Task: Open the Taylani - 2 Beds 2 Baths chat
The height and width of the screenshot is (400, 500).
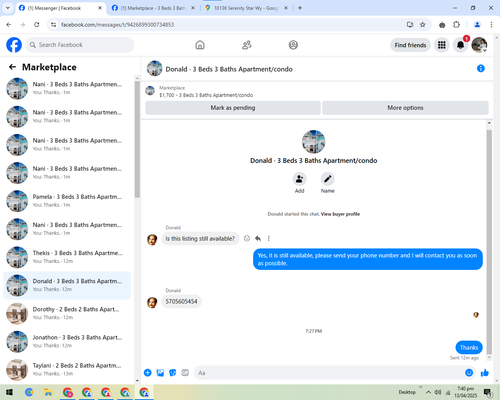Action: (x=67, y=369)
